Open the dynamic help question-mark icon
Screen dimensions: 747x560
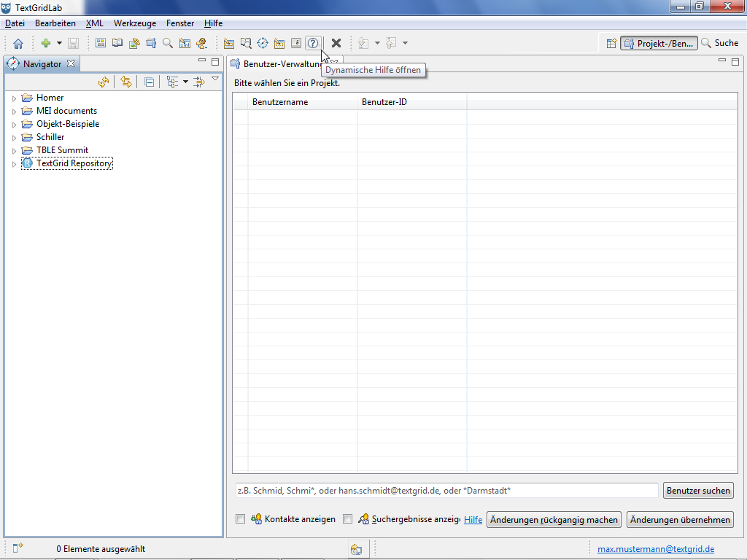(x=313, y=44)
